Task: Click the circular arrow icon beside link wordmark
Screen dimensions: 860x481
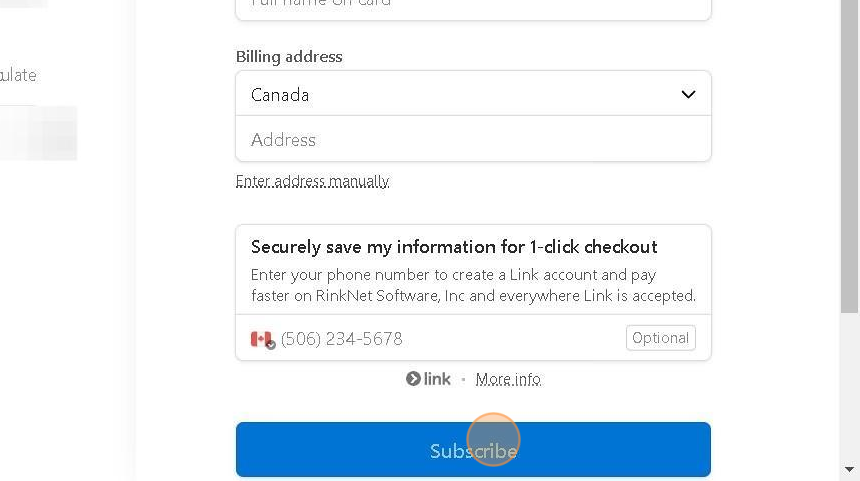Action: (x=413, y=379)
